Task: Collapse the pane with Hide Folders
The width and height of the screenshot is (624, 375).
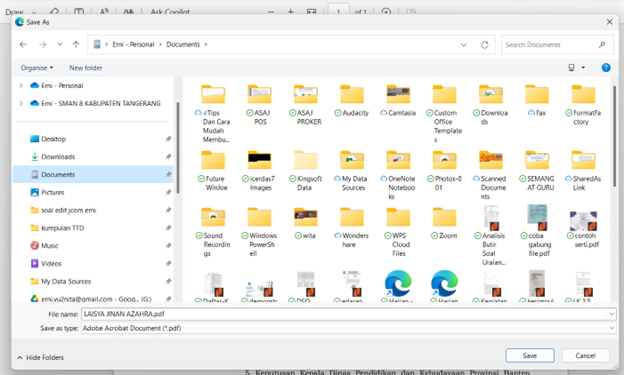Action: [40, 357]
